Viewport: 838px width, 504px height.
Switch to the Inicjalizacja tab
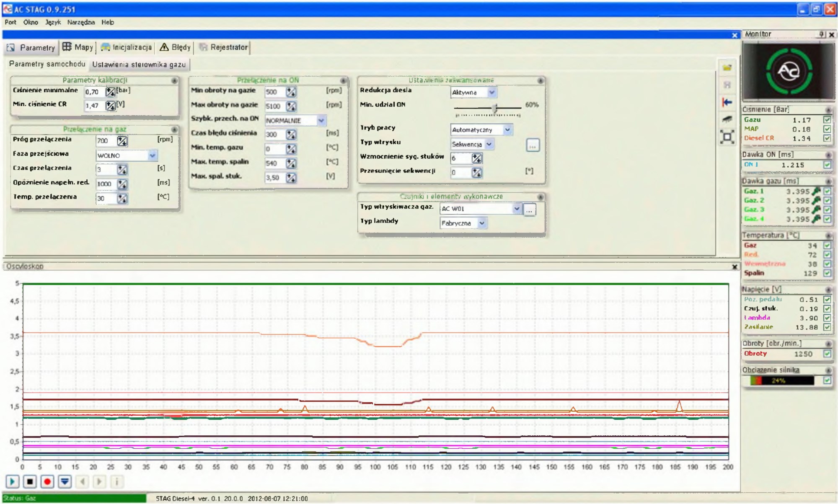[x=126, y=47]
